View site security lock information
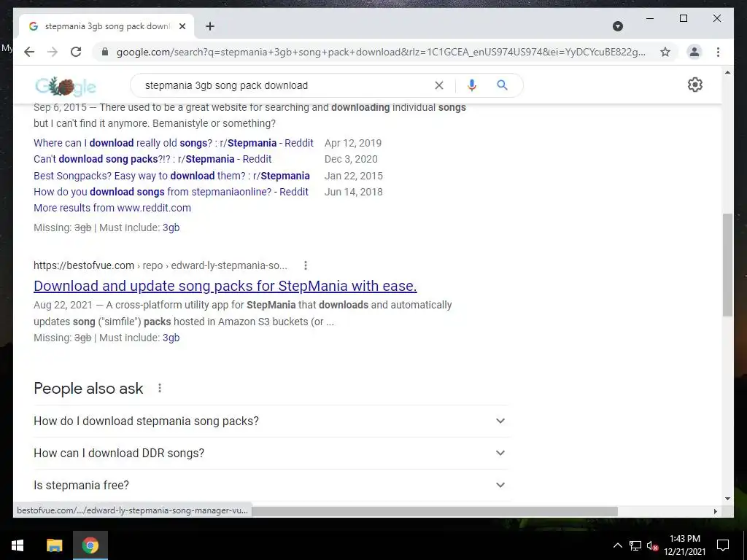Viewport: 747px width, 560px height. 105,52
